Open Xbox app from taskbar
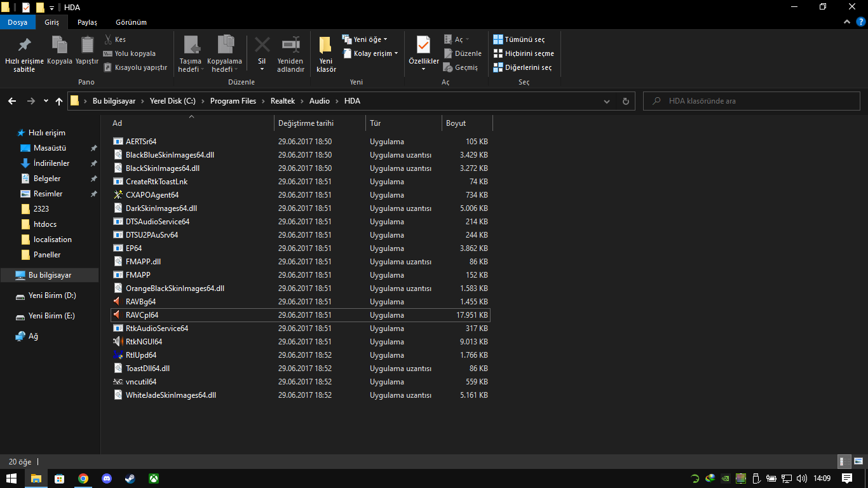 coord(154,478)
